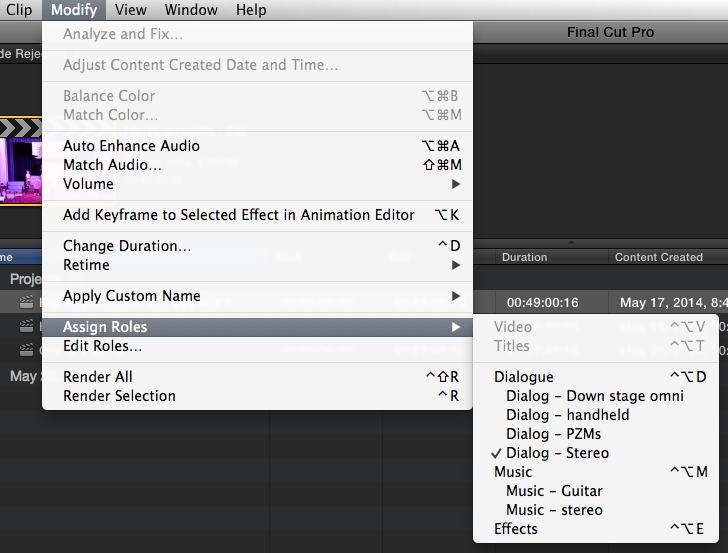
Task: Expand Apply Custom Name submenu
Action: click(257, 296)
